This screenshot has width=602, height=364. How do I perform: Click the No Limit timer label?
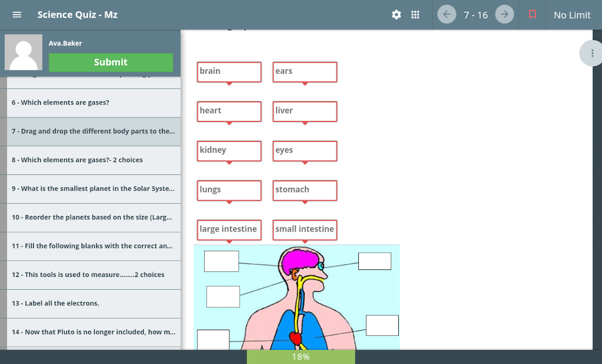pos(572,15)
